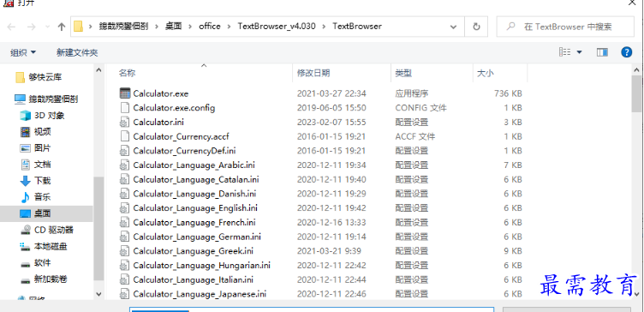Open recent locations dropdown arrow
Screen dimensions: 644x312
click(47, 27)
